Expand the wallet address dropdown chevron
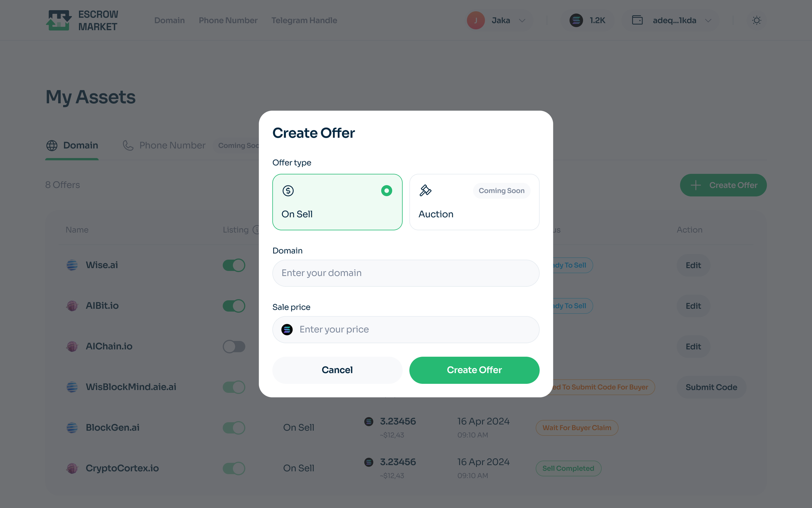The height and width of the screenshot is (508, 812). pyautogui.click(x=708, y=20)
